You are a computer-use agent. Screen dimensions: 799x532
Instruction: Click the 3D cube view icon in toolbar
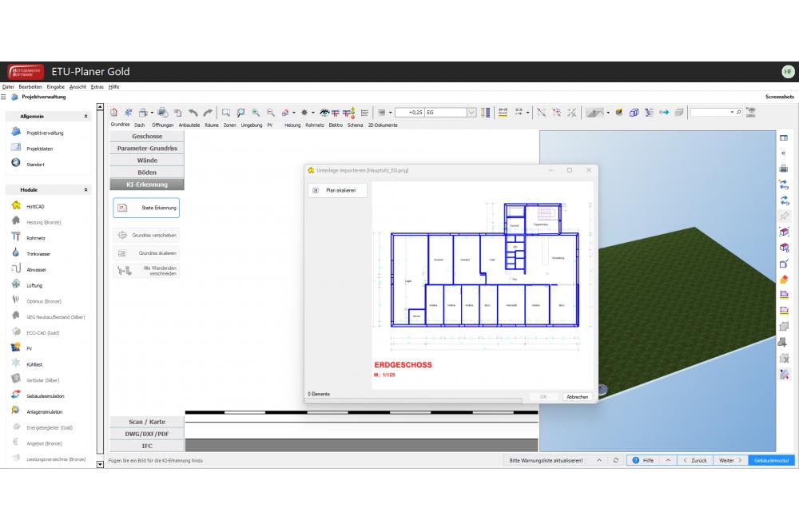coord(634,113)
